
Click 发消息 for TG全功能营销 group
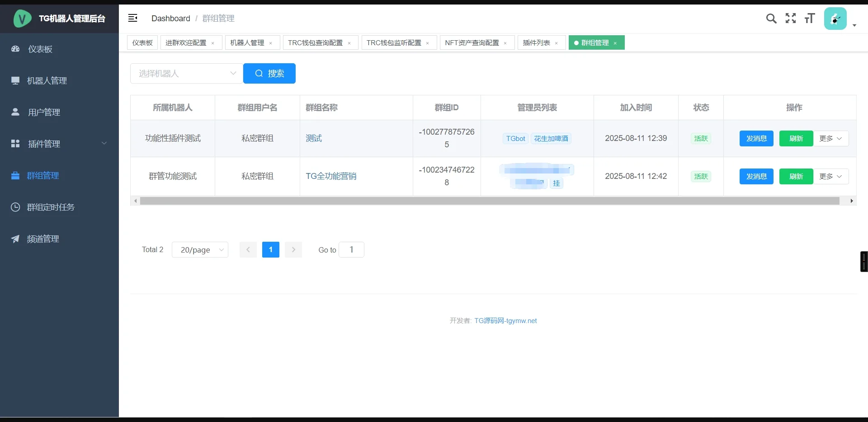coord(756,177)
